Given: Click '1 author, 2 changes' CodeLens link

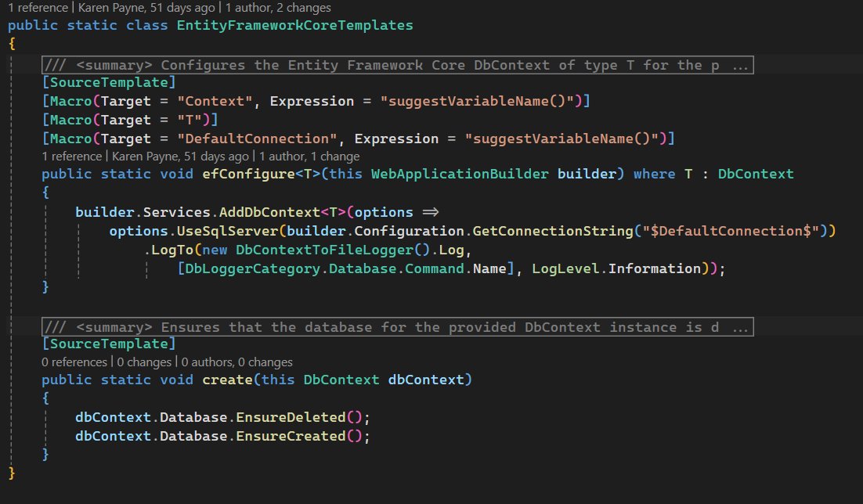Looking at the screenshot, I should click(278, 8).
